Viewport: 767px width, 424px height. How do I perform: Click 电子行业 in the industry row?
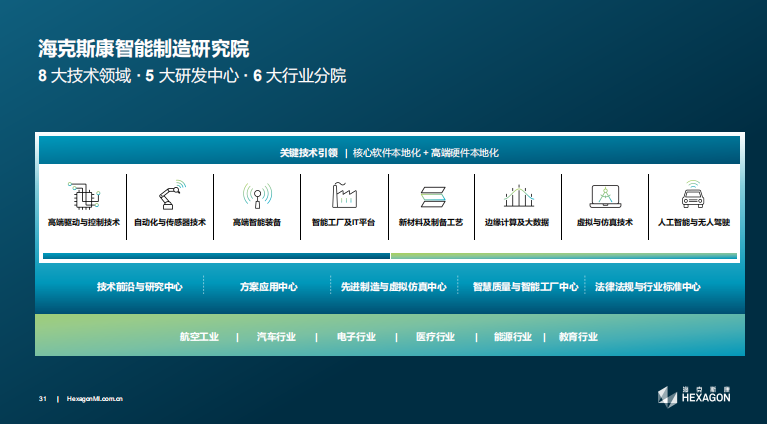coord(356,337)
